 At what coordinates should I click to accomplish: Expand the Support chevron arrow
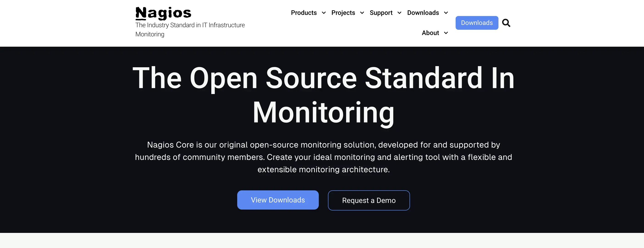point(399,13)
